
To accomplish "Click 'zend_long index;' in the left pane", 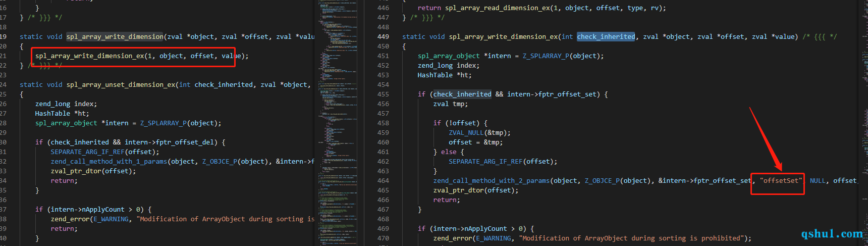I will pyautogui.click(x=66, y=104).
